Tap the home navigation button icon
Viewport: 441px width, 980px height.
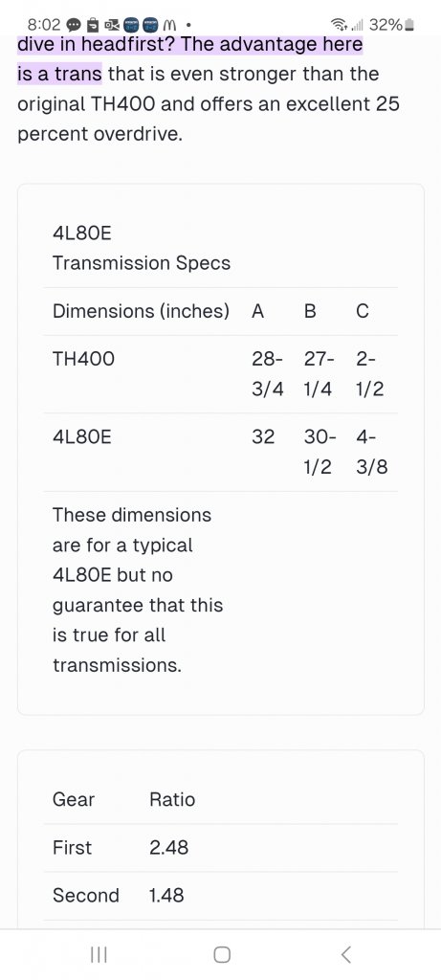221,954
